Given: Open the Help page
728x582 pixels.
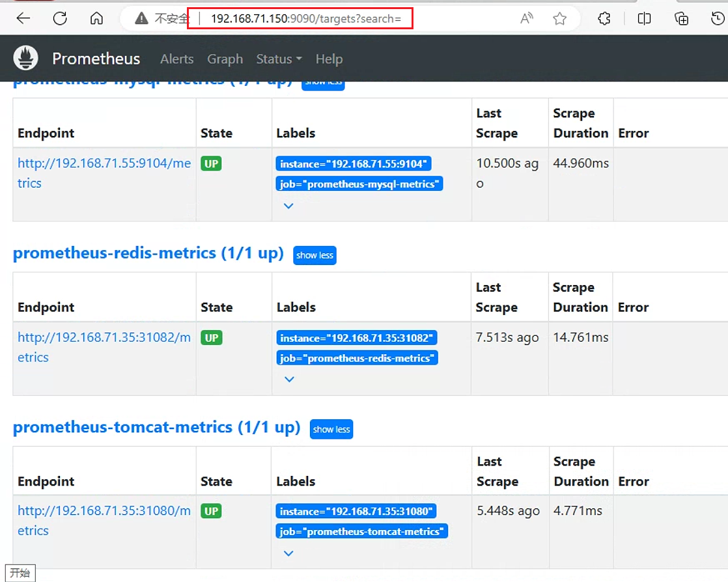Looking at the screenshot, I should click(329, 59).
